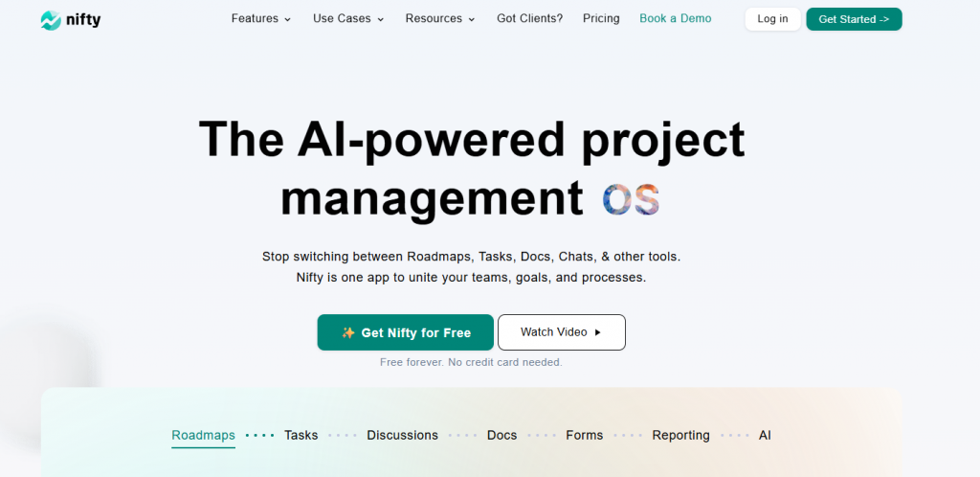
Task: Click the colorful OS text in headline
Action: [632, 200]
